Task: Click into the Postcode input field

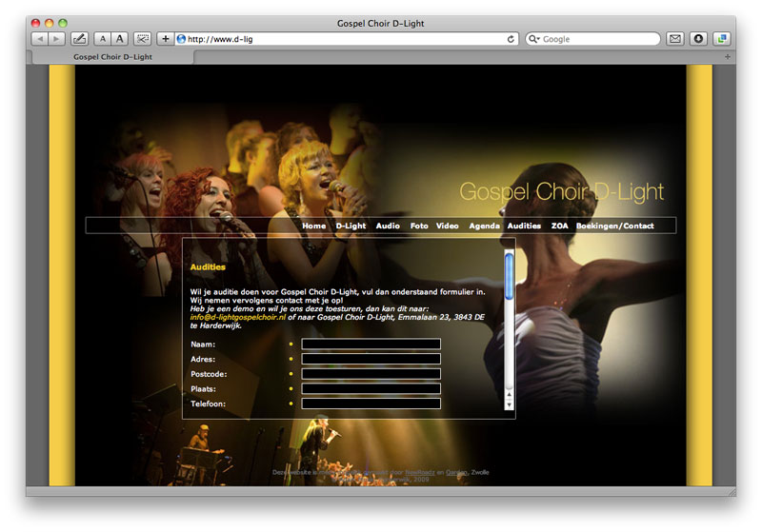Action: 371,374
